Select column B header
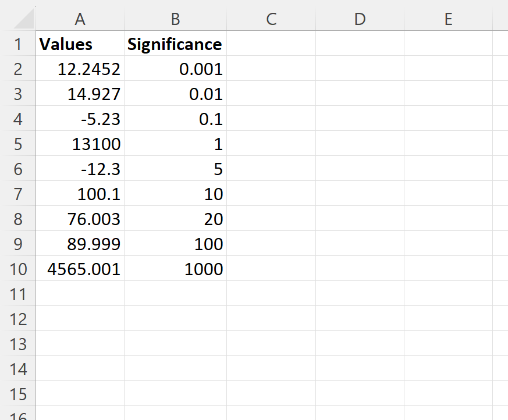508x420 pixels. 175,19
